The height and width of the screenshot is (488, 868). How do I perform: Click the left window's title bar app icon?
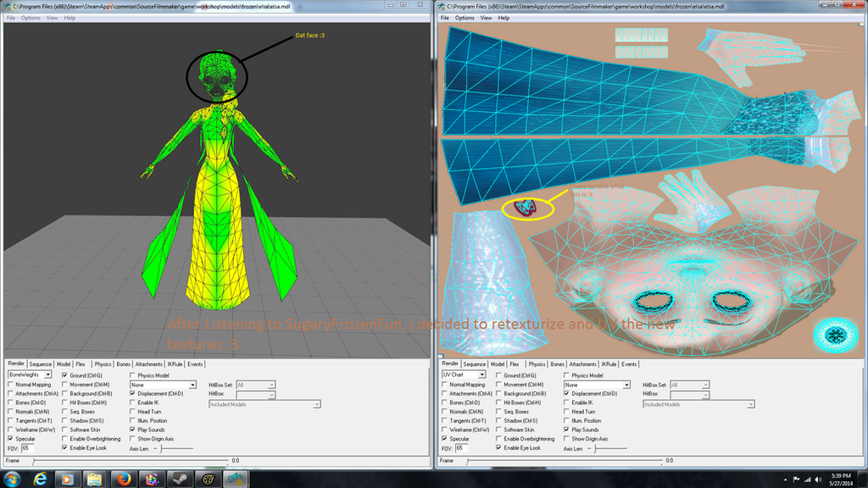(8, 6)
